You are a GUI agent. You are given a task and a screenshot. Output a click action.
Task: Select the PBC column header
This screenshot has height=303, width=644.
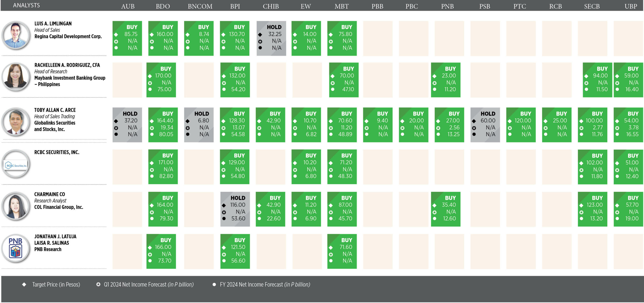pyautogui.click(x=412, y=6)
